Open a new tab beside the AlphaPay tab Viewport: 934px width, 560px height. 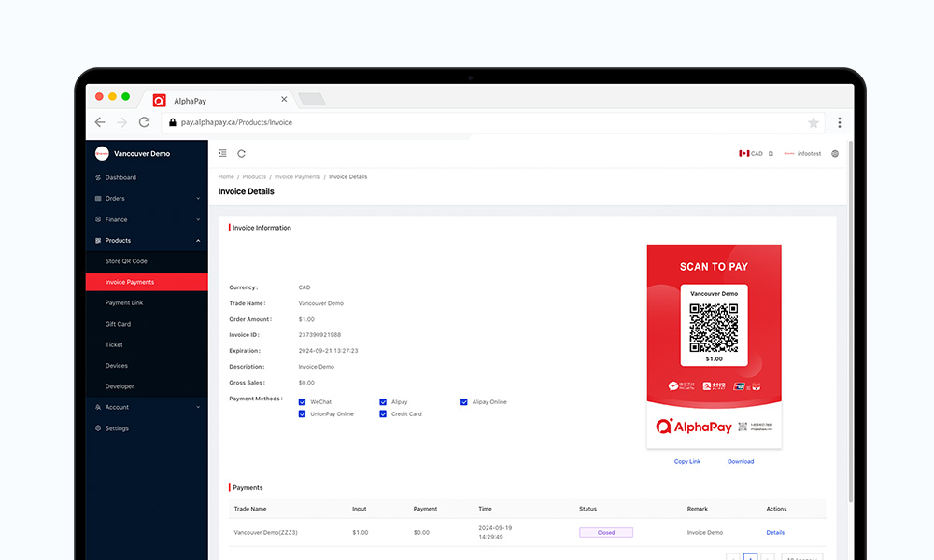pos(312,99)
